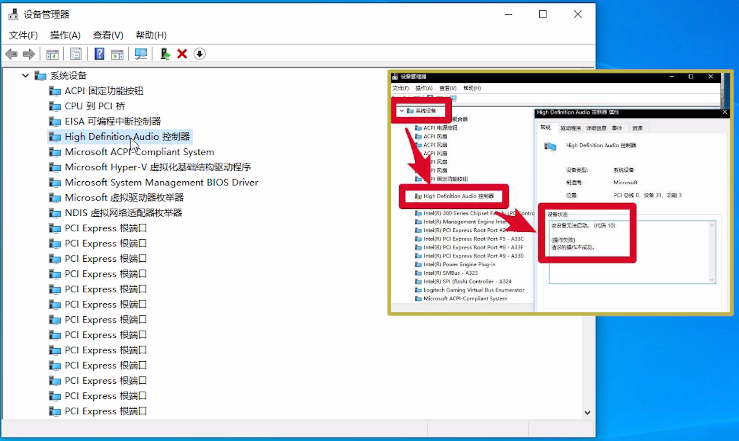Toggle the show/hide console tree icon
Image resolution: width=739 pixels, height=441 pixels.
point(52,54)
